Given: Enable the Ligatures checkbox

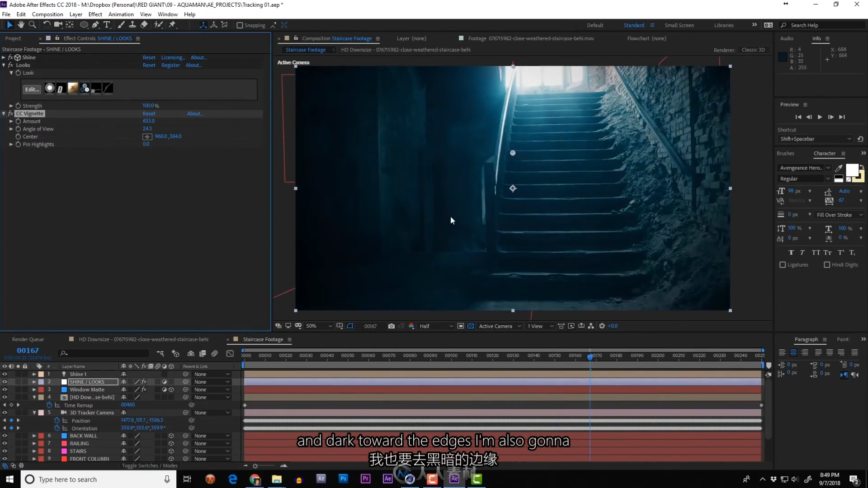Looking at the screenshot, I should 783,265.
